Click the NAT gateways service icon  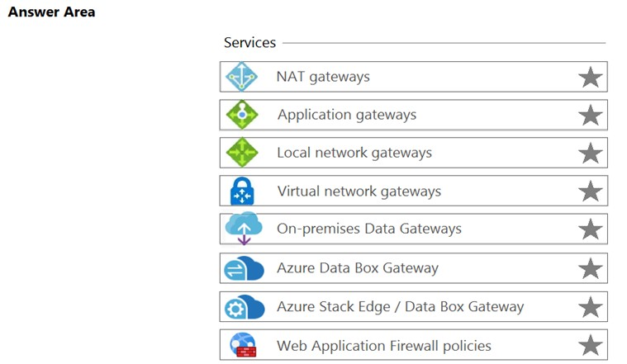[x=242, y=77]
